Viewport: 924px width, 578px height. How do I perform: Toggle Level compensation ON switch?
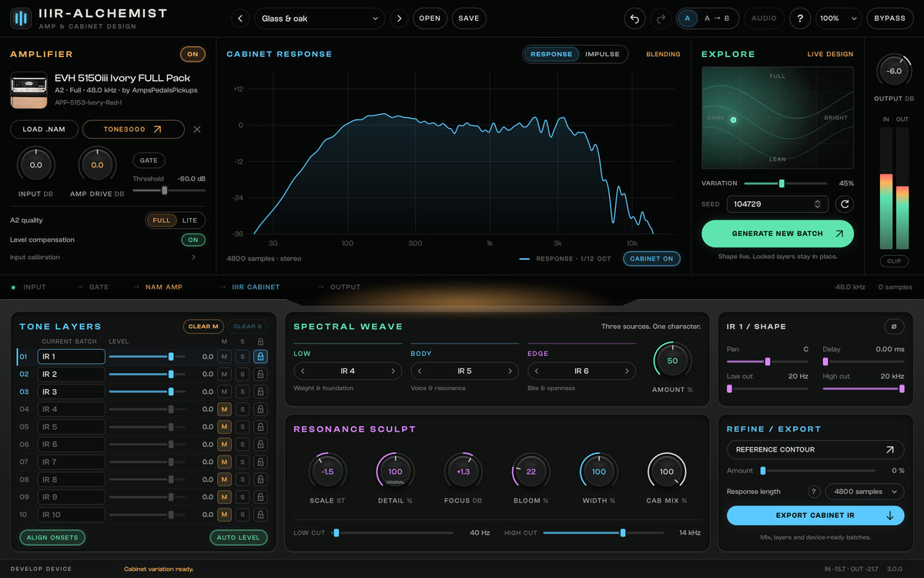[x=192, y=240]
